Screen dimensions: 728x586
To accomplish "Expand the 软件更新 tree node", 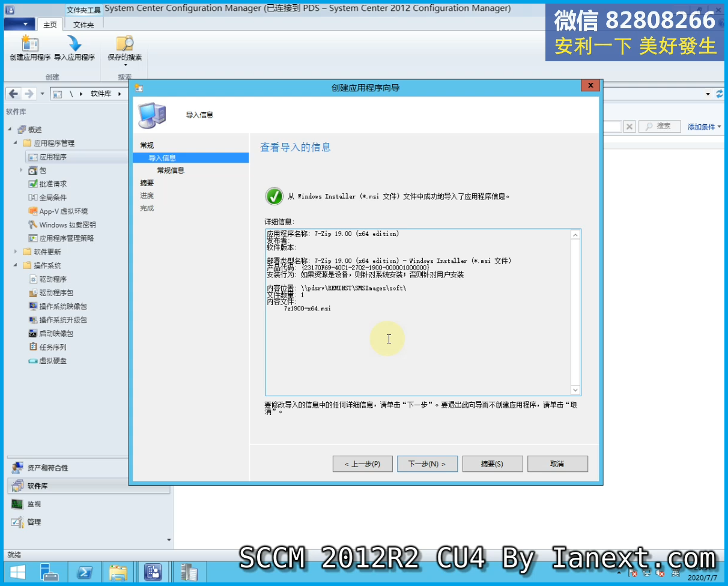I will tap(16, 252).
